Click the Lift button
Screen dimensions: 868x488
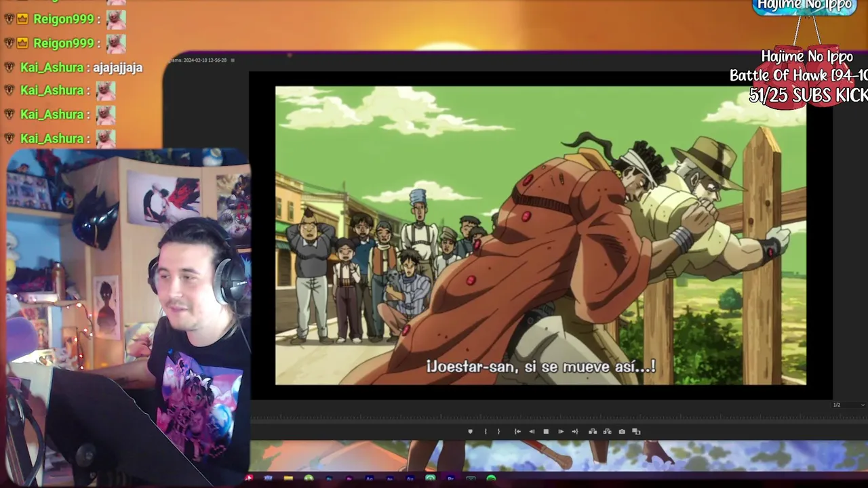coord(593,432)
